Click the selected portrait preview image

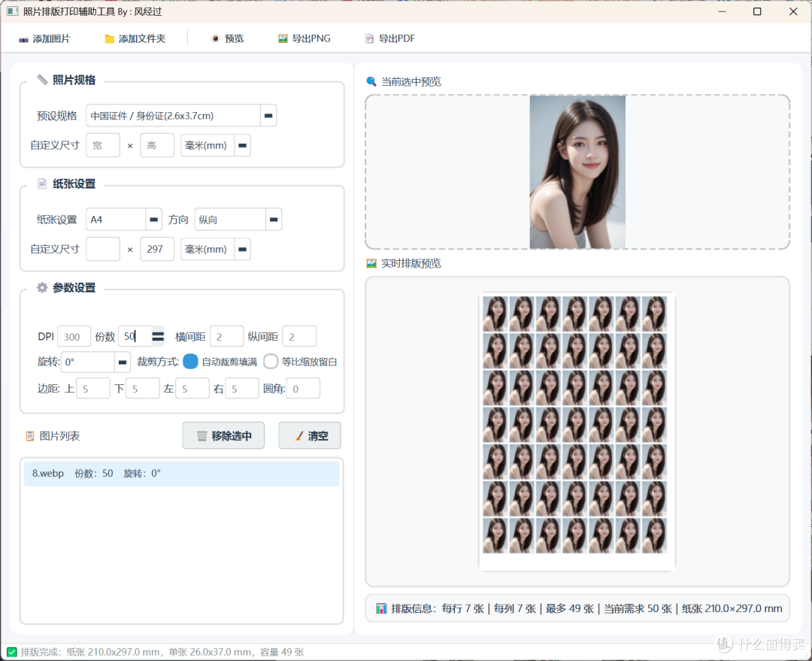click(x=577, y=172)
